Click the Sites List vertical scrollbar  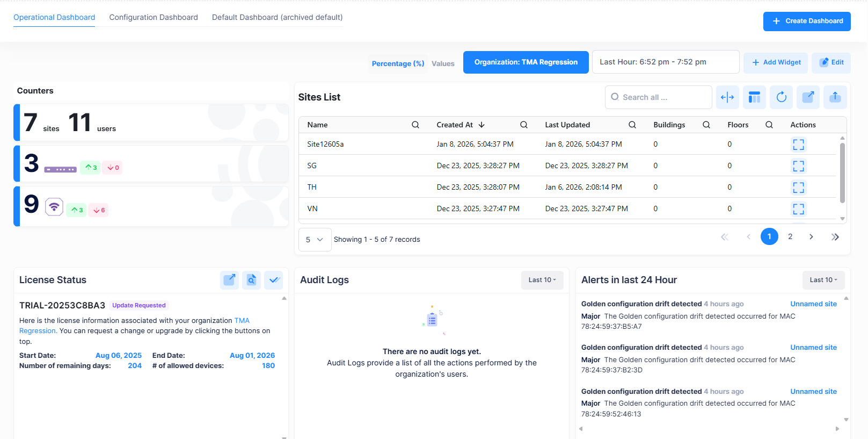pos(842,172)
